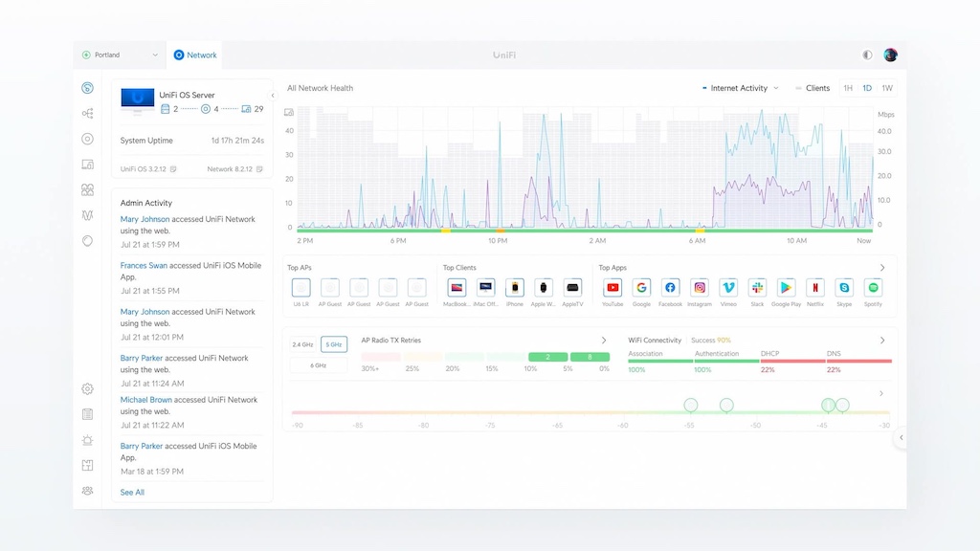The image size is (980, 551).
Task: Open the Topology view in the sidebar
Action: click(87, 113)
